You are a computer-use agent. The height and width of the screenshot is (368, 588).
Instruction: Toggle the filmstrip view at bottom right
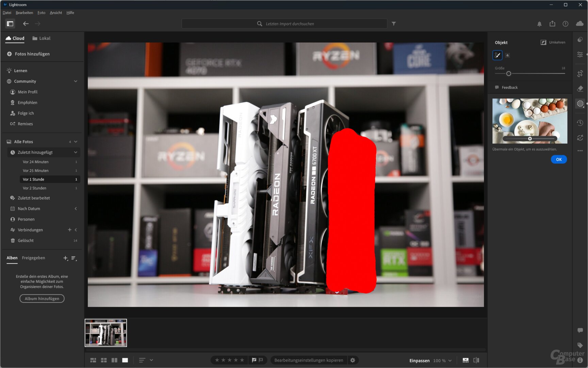point(465,360)
